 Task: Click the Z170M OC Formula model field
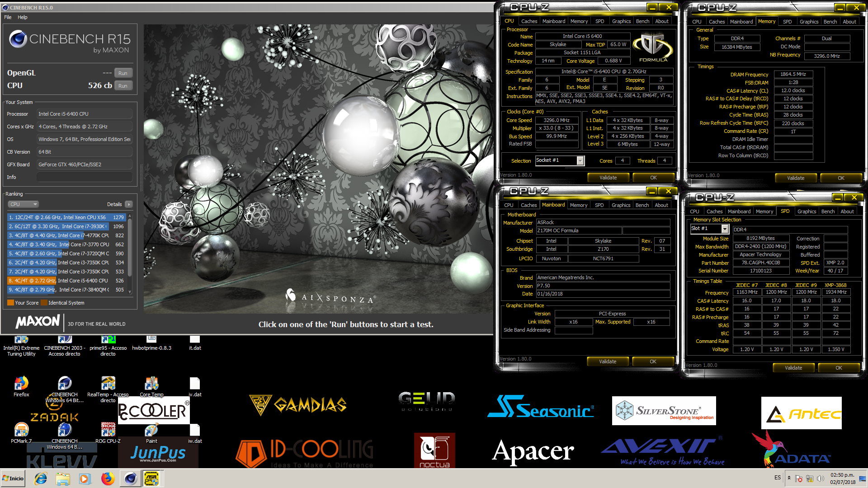(578, 230)
